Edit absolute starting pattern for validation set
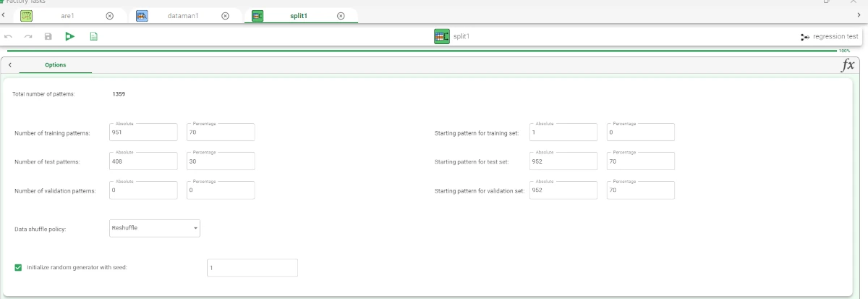 pyautogui.click(x=563, y=190)
